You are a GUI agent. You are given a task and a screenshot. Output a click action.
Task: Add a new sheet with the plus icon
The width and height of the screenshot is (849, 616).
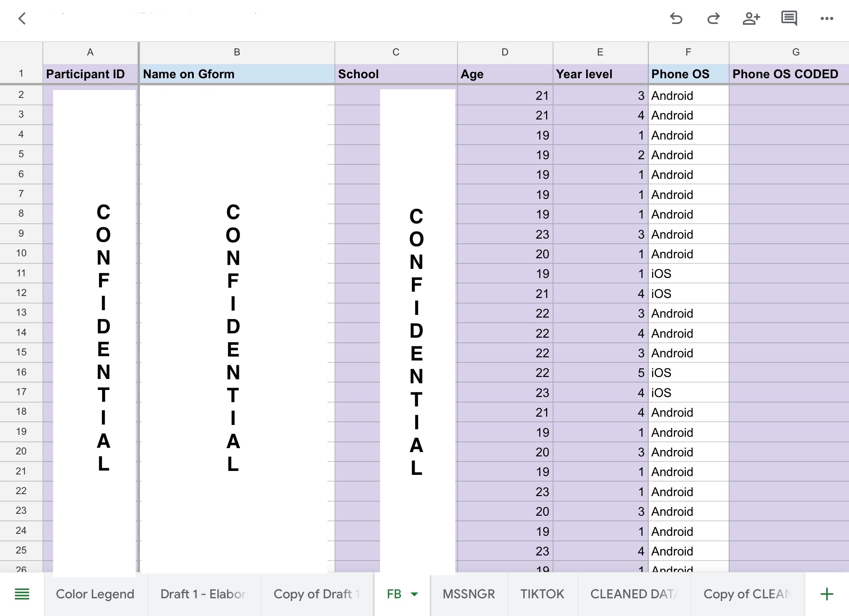(827, 594)
